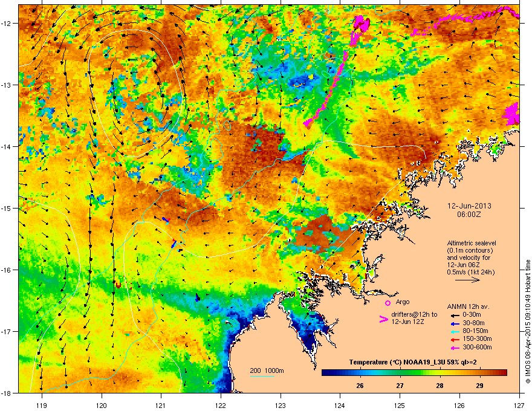Screen dimensions: 532x411
Task: Click the longitude axis label 126
Action: click(x=459, y=405)
